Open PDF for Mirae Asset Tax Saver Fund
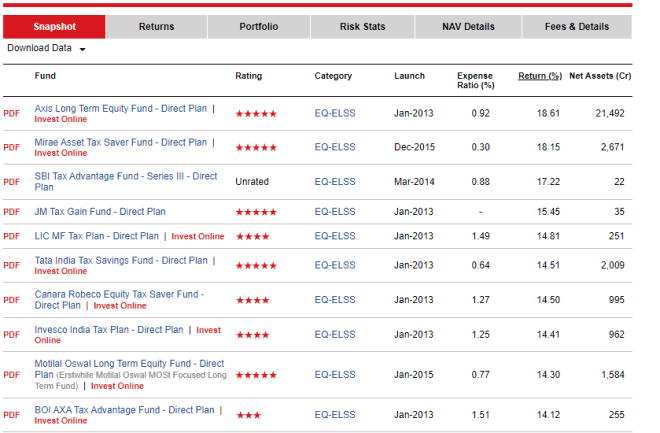This screenshot has height=433, width=660. pyautogui.click(x=11, y=147)
